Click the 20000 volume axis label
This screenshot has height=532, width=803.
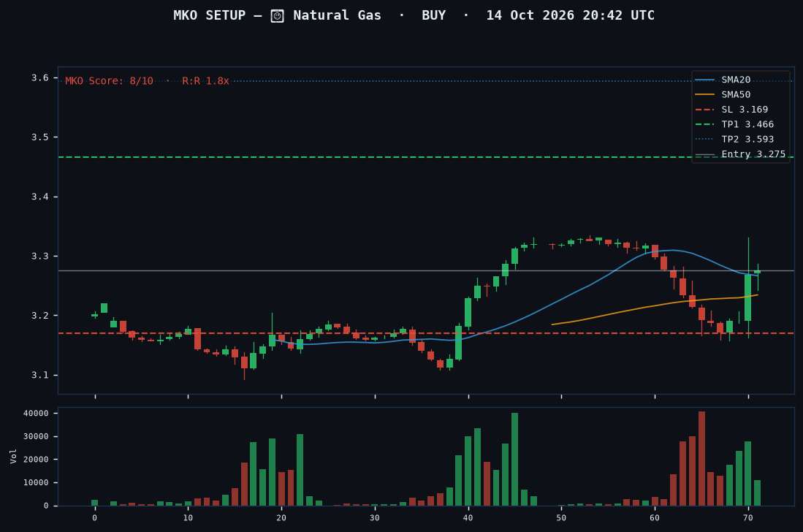pyautogui.click(x=36, y=460)
